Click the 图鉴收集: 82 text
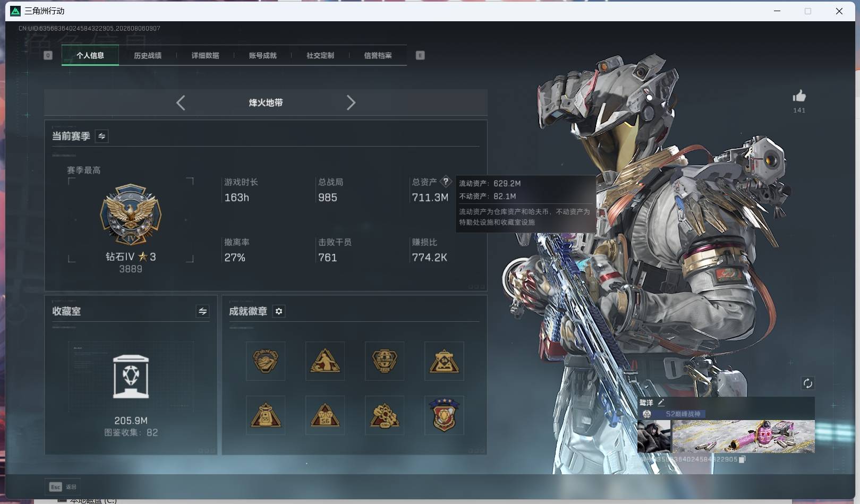This screenshot has height=504, width=860. click(x=131, y=433)
